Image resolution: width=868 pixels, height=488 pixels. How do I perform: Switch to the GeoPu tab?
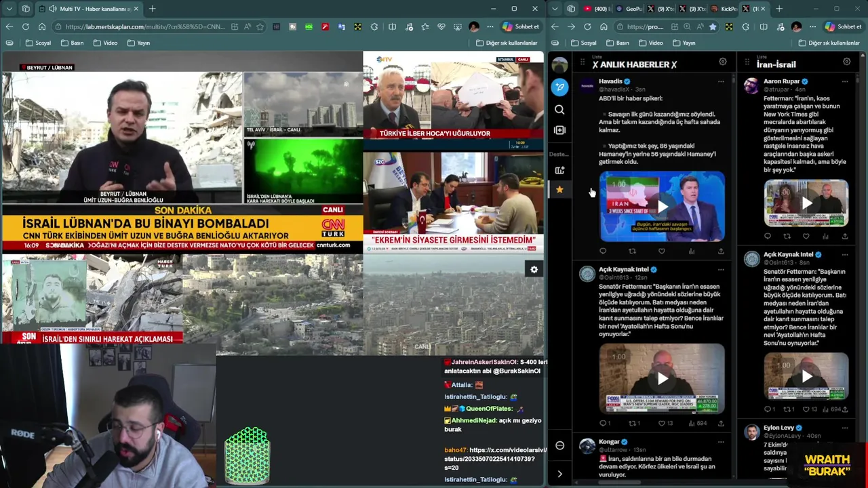pos(629,9)
